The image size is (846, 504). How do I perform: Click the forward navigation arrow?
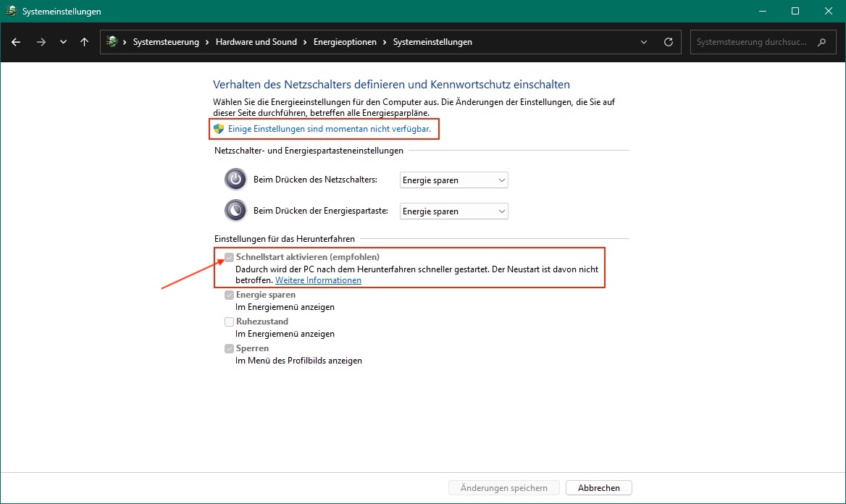[x=41, y=42]
